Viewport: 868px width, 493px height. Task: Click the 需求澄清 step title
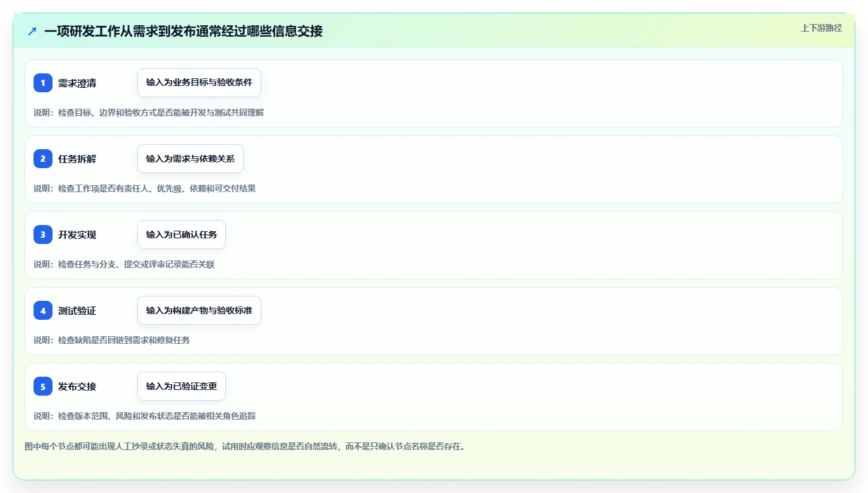click(x=77, y=83)
